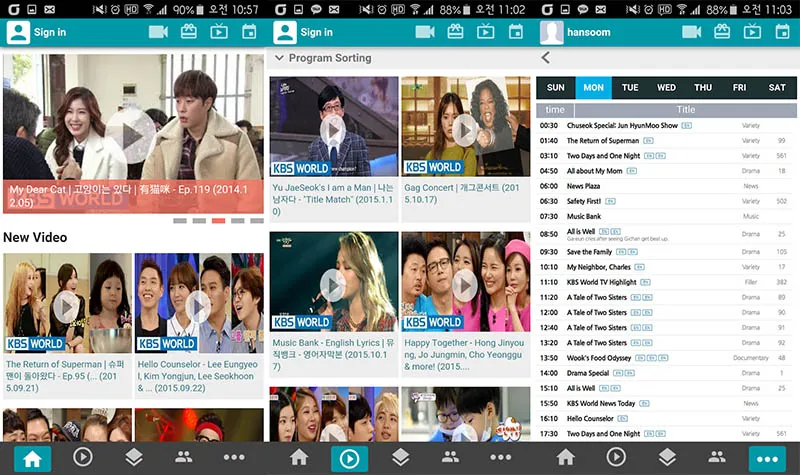Open the clapperboard icon in Program Sorting screen header

pyautogui.click(x=455, y=32)
